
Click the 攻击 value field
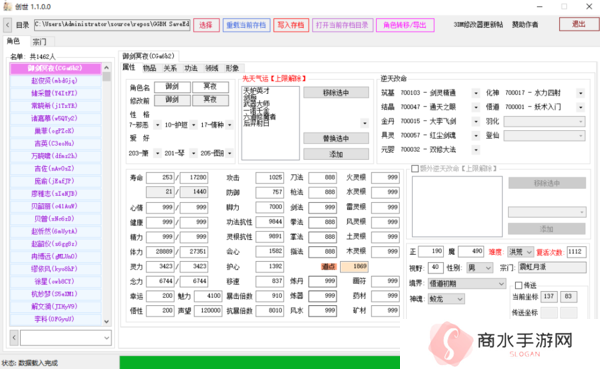(270, 178)
